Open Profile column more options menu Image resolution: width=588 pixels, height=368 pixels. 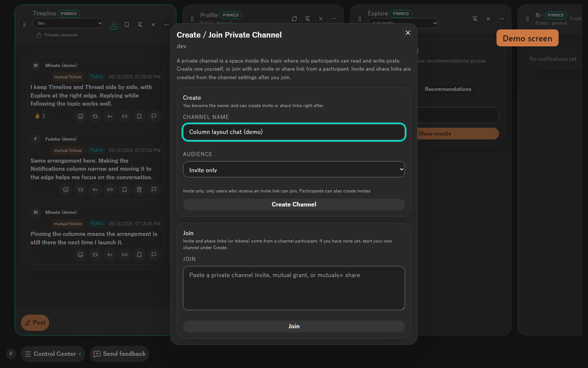coord(334,19)
